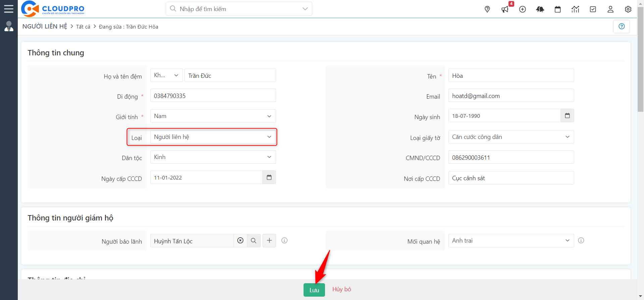This screenshot has height=300, width=644.
Task: Open the Mối quan hệ dropdown
Action: click(x=511, y=241)
